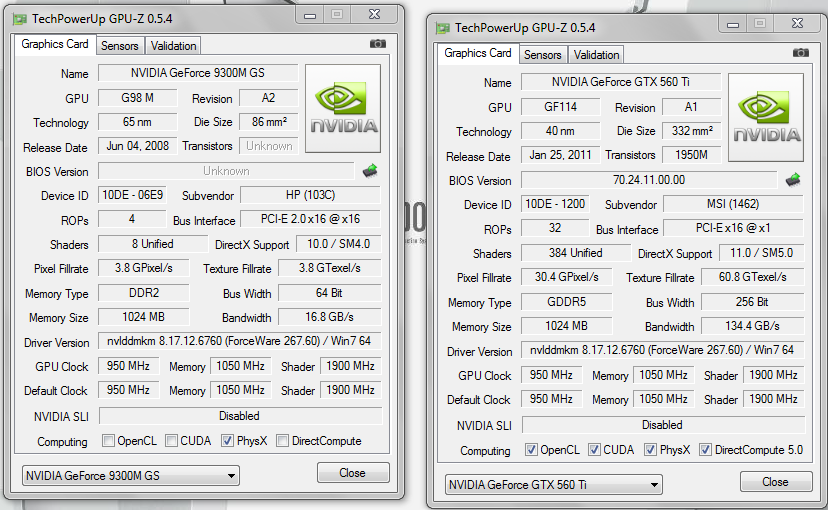Click Bus Width value 64 Bit
This screenshot has height=510, width=828.
click(330, 293)
